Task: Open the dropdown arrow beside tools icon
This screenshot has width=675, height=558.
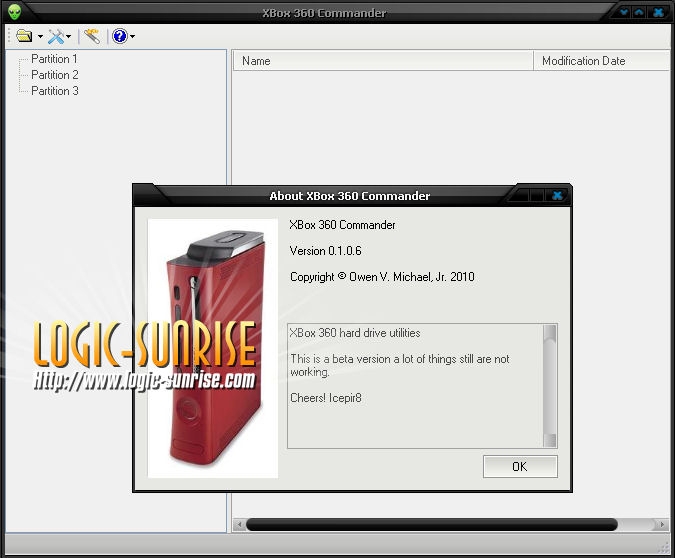Action: (x=69, y=37)
